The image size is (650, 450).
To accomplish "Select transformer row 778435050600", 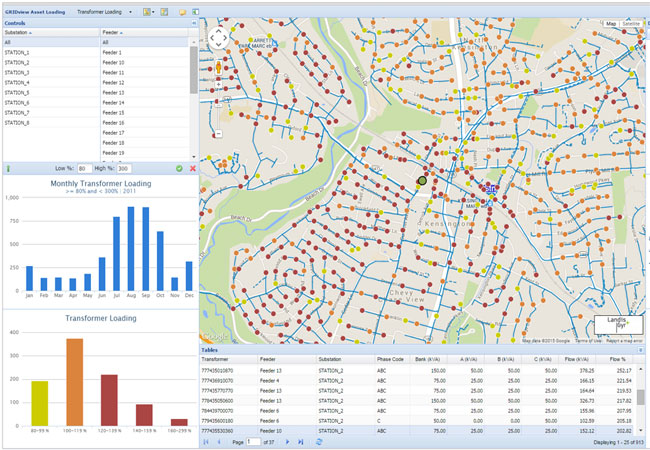I will click(417, 401).
